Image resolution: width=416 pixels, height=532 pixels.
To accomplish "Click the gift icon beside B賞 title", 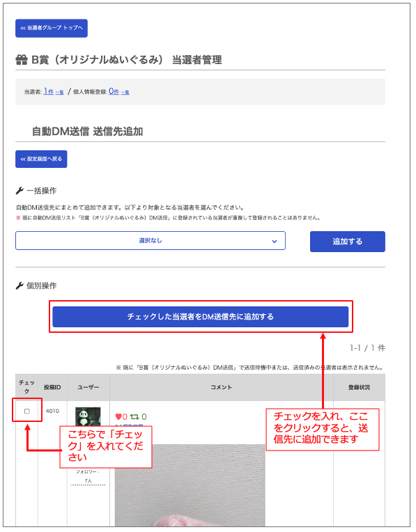I will pyautogui.click(x=22, y=61).
